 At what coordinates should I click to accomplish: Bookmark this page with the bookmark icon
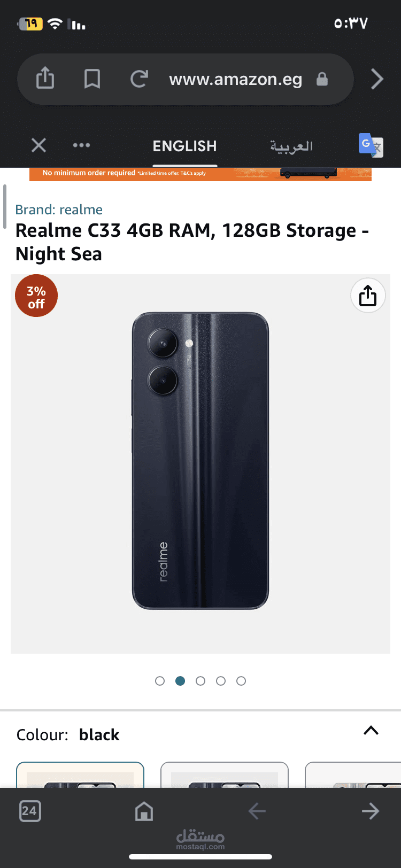pos(92,79)
